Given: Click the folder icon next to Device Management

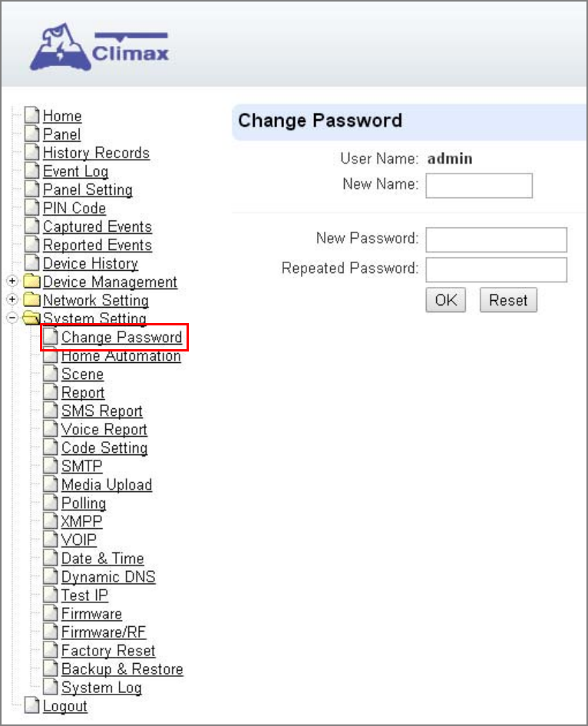Looking at the screenshot, I should [32, 281].
